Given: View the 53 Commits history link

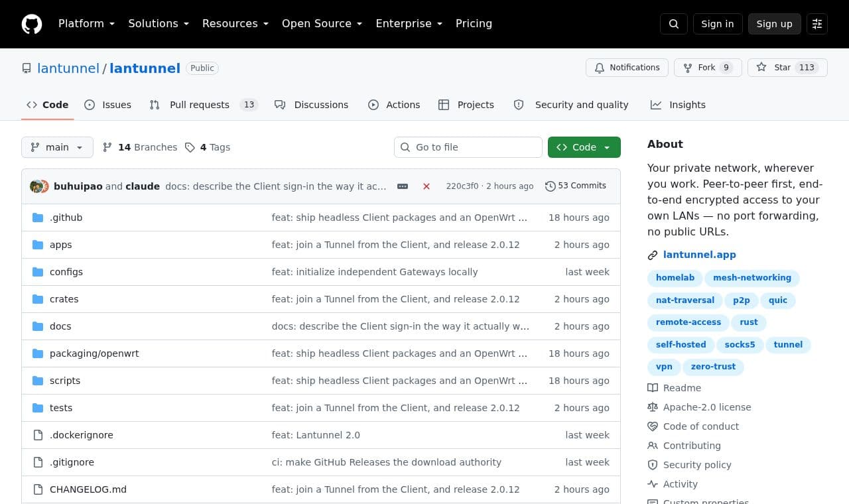Looking at the screenshot, I should tap(575, 186).
